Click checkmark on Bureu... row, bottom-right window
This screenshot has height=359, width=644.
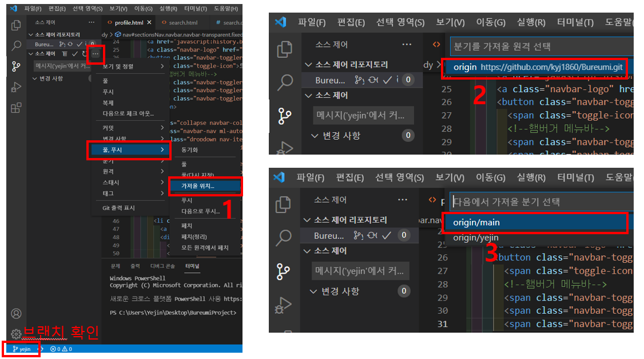pos(386,235)
